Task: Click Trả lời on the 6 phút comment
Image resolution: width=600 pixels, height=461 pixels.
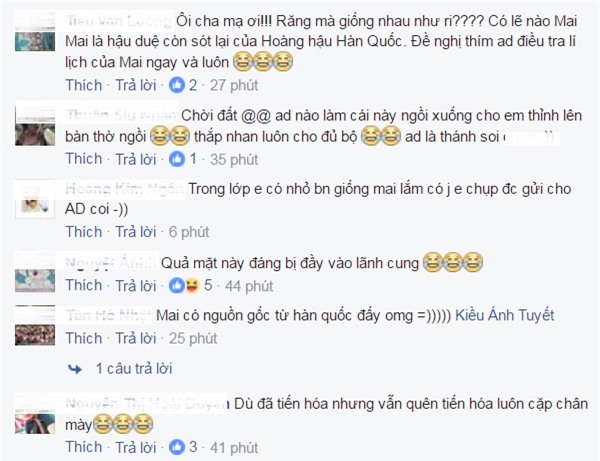Action: 136,232
